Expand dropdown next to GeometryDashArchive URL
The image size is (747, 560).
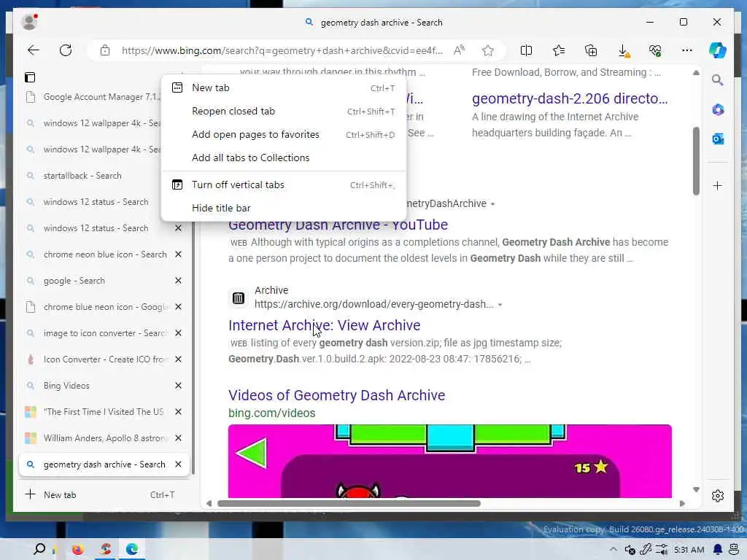click(492, 204)
